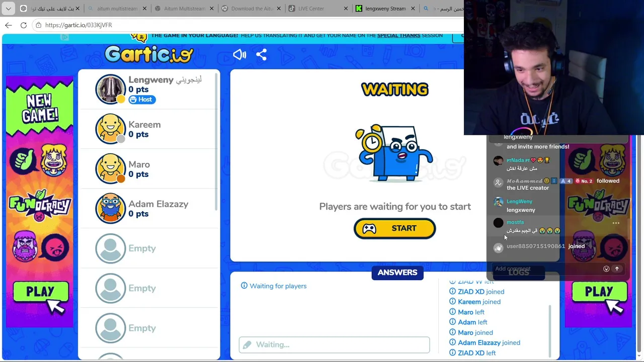Close the lengxweny Stream tab
The image size is (644, 362).
pos(413,9)
